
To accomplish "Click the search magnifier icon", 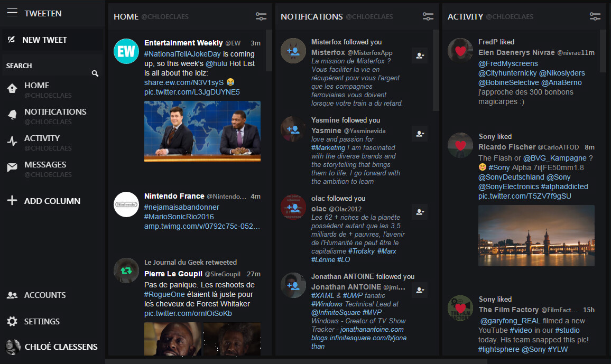I will pos(95,73).
